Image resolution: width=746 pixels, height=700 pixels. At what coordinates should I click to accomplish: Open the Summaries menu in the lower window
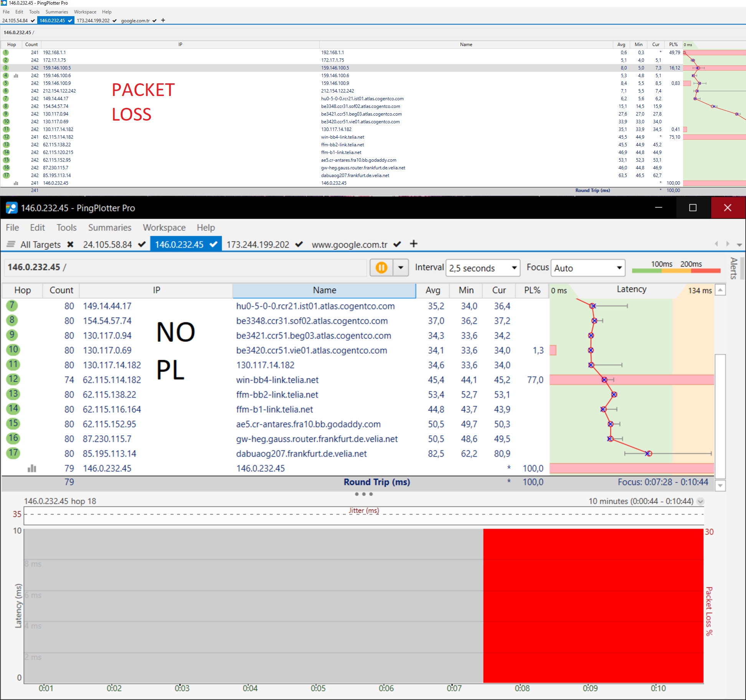click(110, 227)
